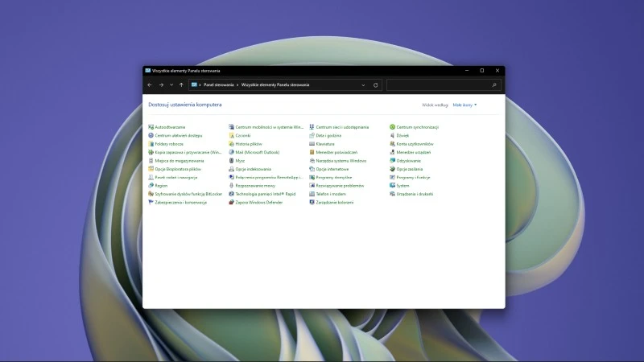The height and width of the screenshot is (362, 644).
Task: Open Opcje indeksowania
Action: pos(250,169)
